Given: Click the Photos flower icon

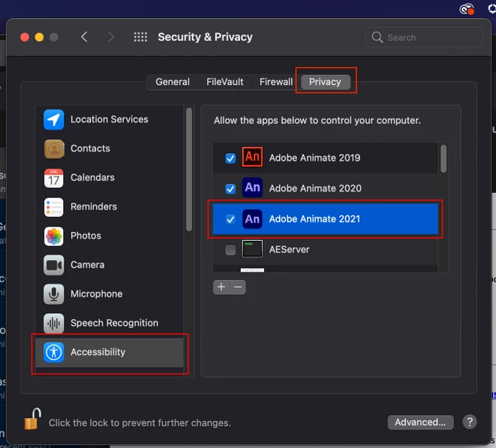Looking at the screenshot, I should (54, 236).
